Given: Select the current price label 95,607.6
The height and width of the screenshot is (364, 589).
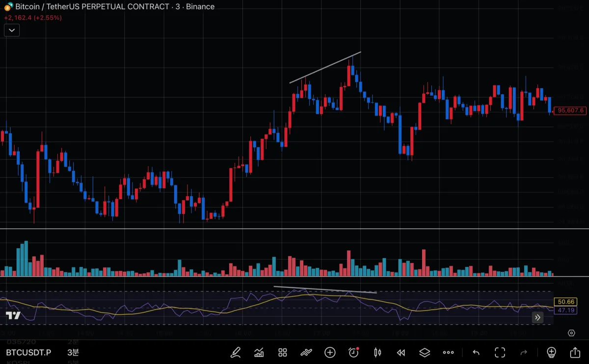Looking at the screenshot, I should click(570, 110).
